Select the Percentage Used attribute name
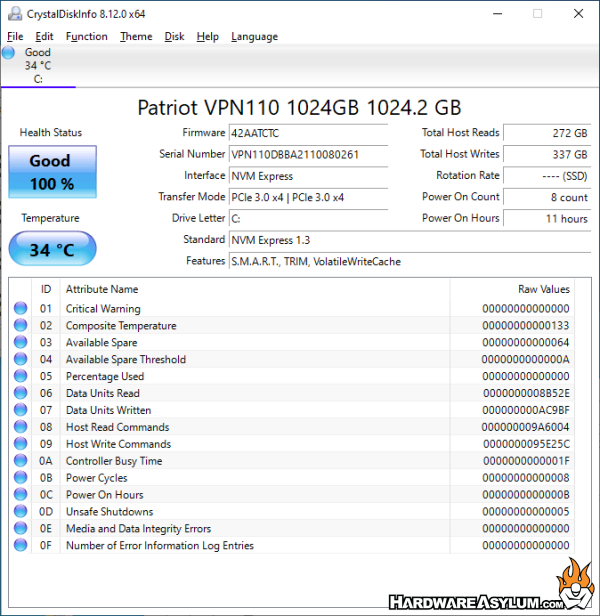Viewport: 600px width, 616px height. [x=105, y=376]
